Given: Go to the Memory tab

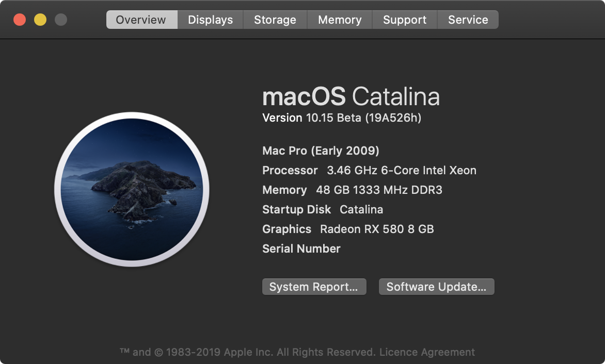Looking at the screenshot, I should pos(340,20).
